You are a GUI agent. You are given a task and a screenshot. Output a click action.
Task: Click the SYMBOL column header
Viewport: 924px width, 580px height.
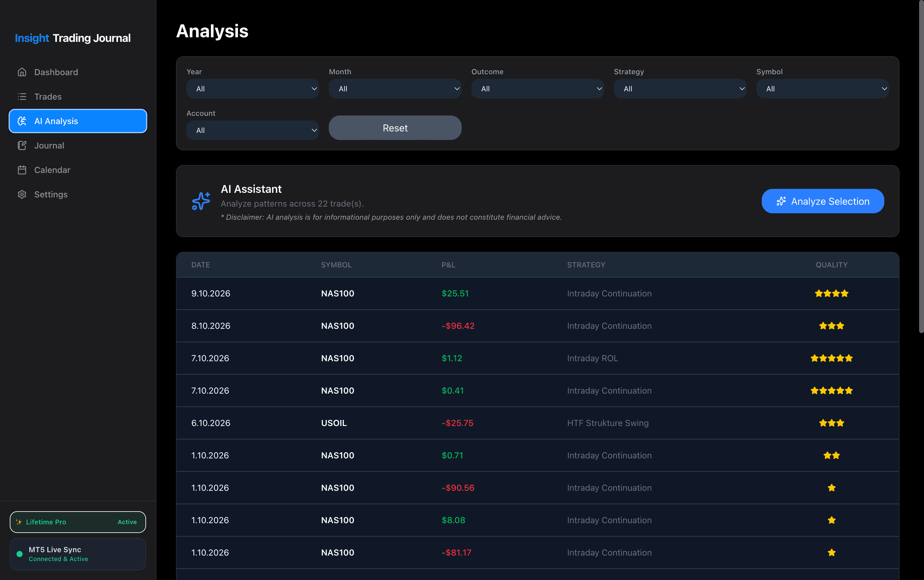click(x=336, y=265)
